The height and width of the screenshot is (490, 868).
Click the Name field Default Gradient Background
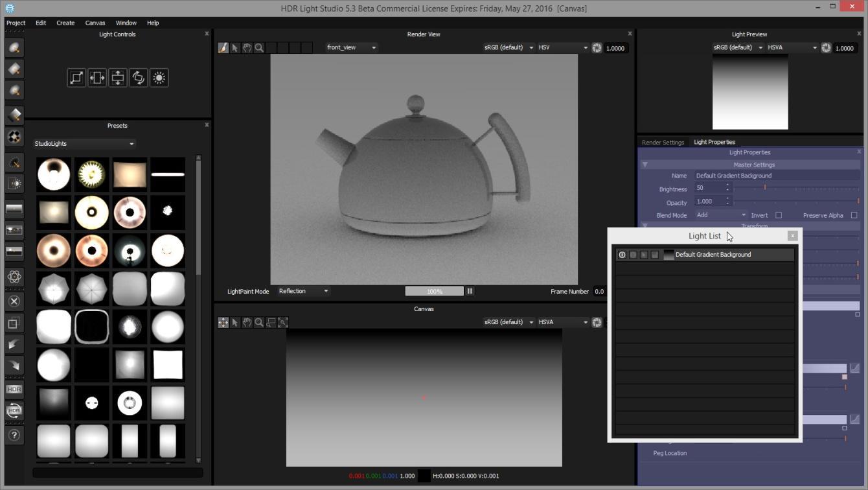[777, 176]
